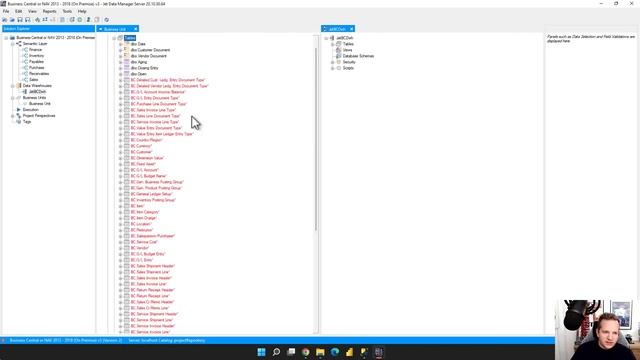Select the Execution node

[x=31, y=110]
